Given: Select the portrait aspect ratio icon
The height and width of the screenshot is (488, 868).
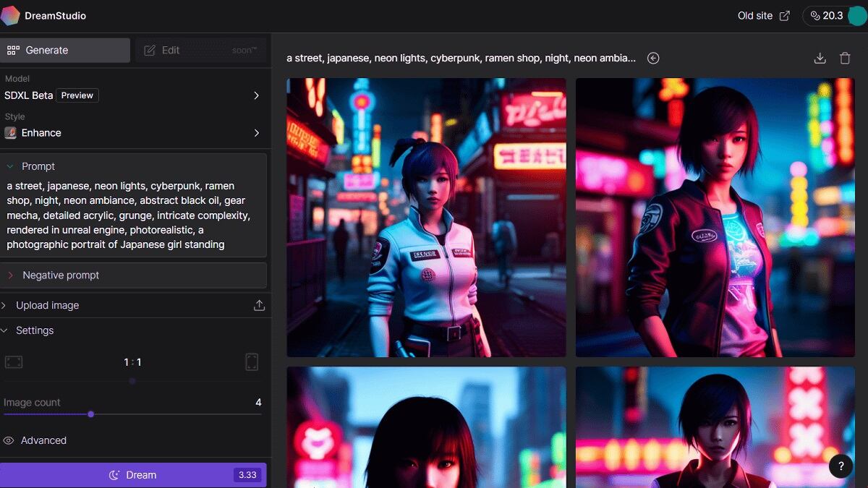Looking at the screenshot, I should click(252, 362).
